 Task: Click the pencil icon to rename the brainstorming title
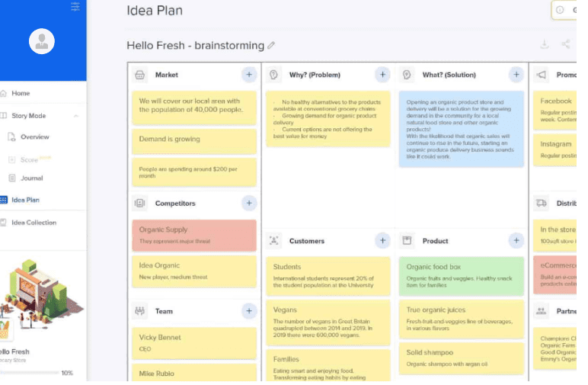coord(272,46)
